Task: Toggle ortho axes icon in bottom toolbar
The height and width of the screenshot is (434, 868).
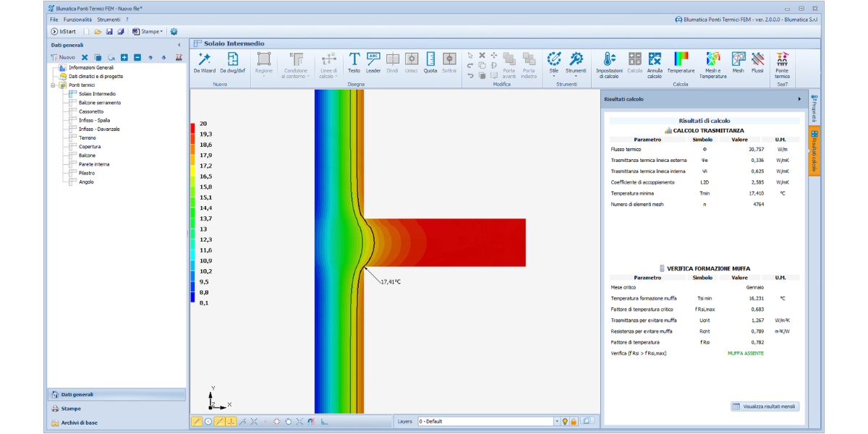Action: 324,421
